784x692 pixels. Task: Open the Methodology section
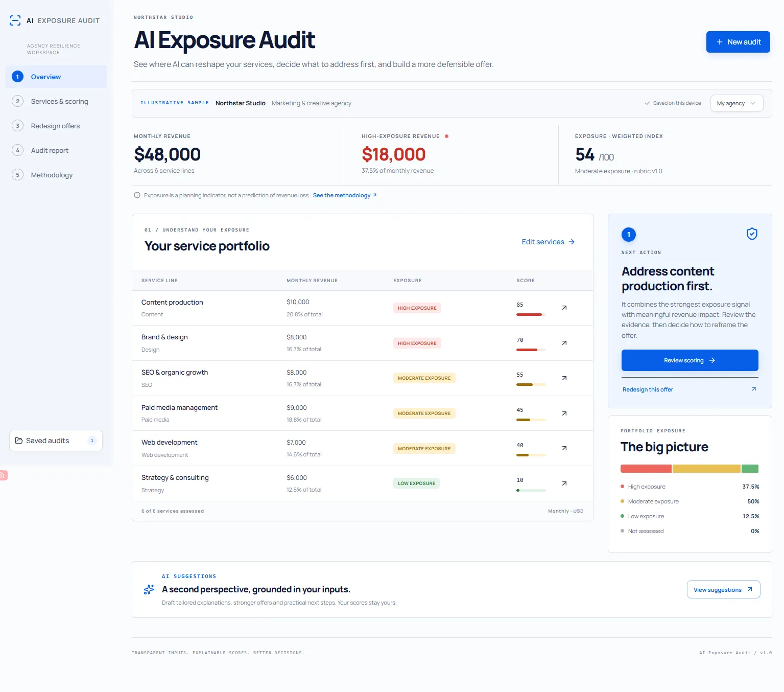pos(56,175)
